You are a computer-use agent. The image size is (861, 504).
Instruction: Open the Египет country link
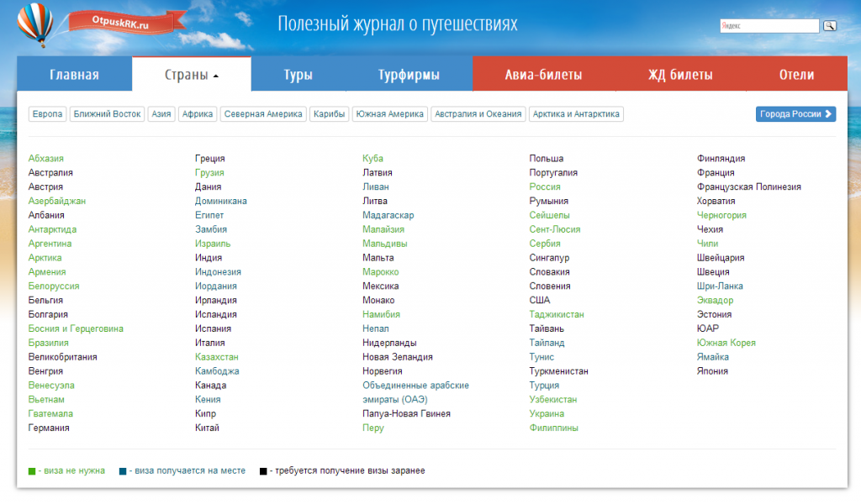coord(209,216)
